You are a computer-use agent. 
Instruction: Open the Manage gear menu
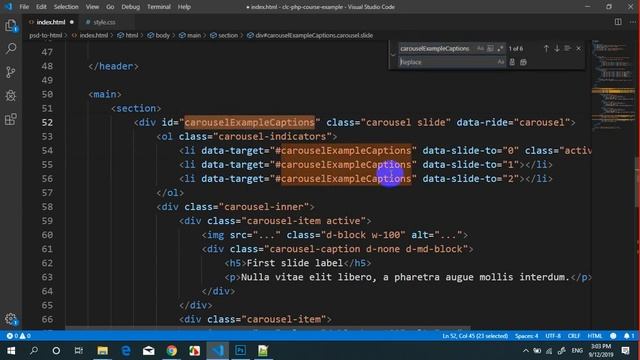point(11,319)
